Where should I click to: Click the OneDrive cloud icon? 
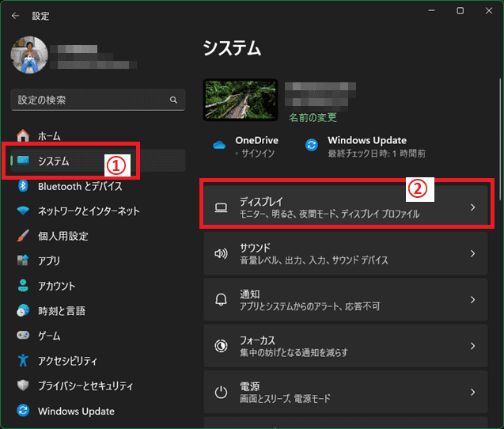(x=219, y=144)
